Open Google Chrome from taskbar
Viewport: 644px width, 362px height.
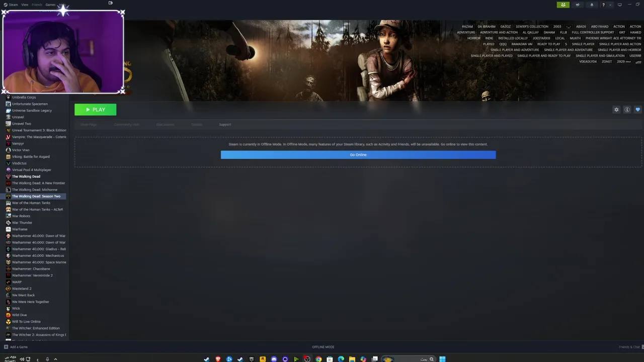(318, 359)
